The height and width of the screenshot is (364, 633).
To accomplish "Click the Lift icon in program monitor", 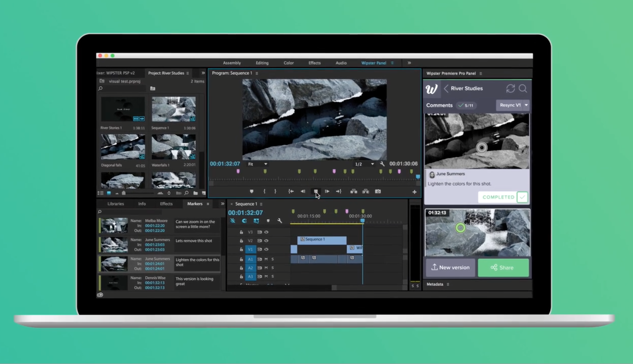I will [355, 191].
